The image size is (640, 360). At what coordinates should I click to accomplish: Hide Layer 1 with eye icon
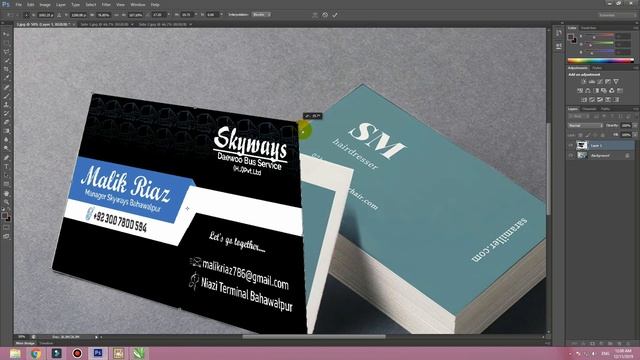pos(571,145)
